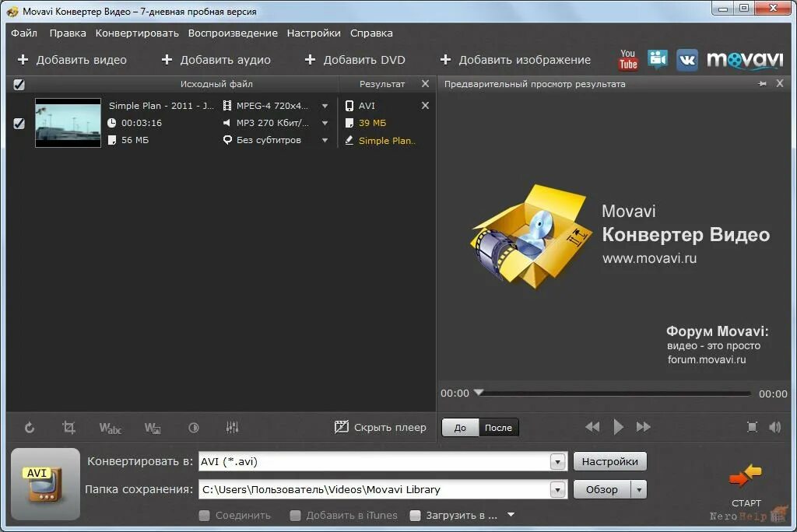
Task: Enable Добавить в iTunes checkbox
Action: [295, 515]
